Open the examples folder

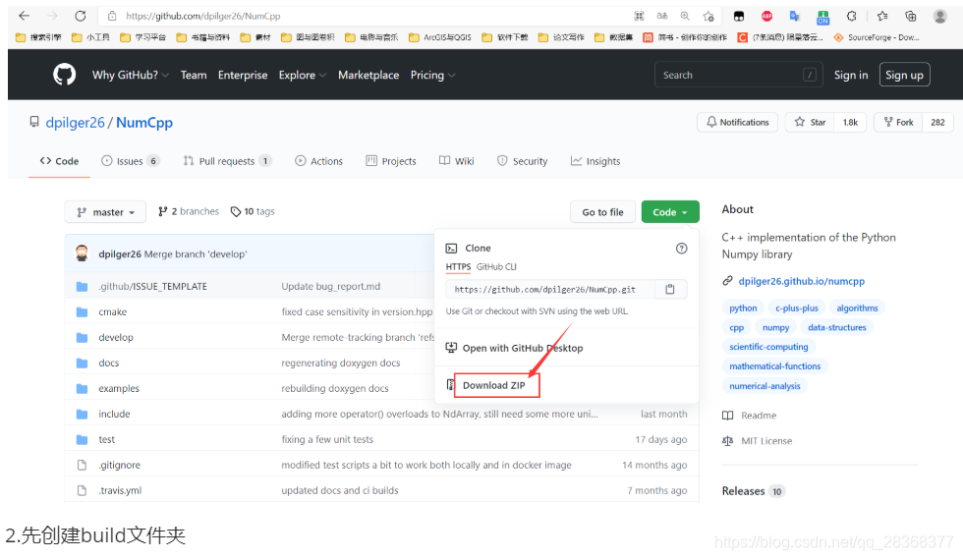pos(119,389)
